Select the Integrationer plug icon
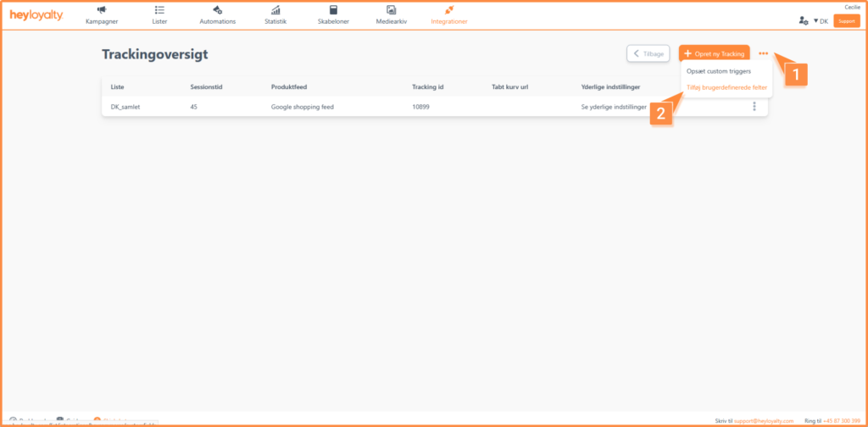This screenshot has width=868, height=427. pyautogui.click(x=449, y=11)
